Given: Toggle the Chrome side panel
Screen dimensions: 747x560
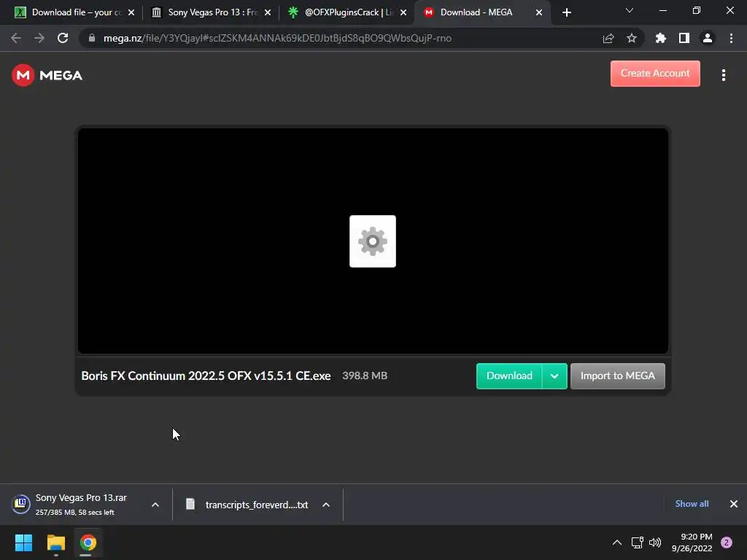Looking at the screenshot, I should point(684,38).
